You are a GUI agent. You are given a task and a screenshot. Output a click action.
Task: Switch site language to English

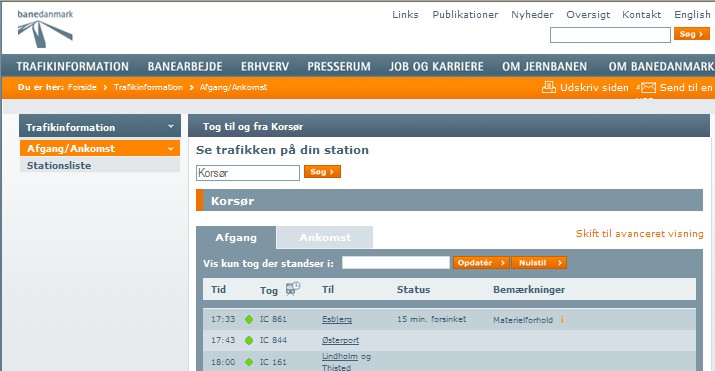[x=692, y=15]
